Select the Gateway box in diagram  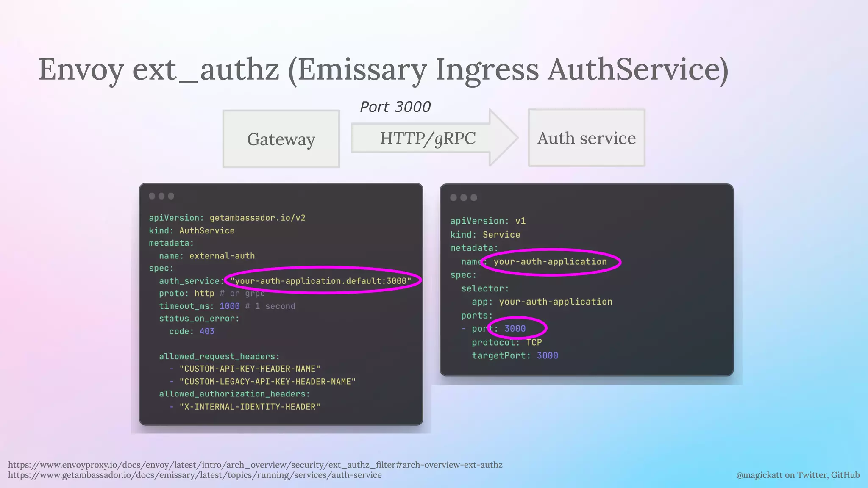(x=281, y=139)
